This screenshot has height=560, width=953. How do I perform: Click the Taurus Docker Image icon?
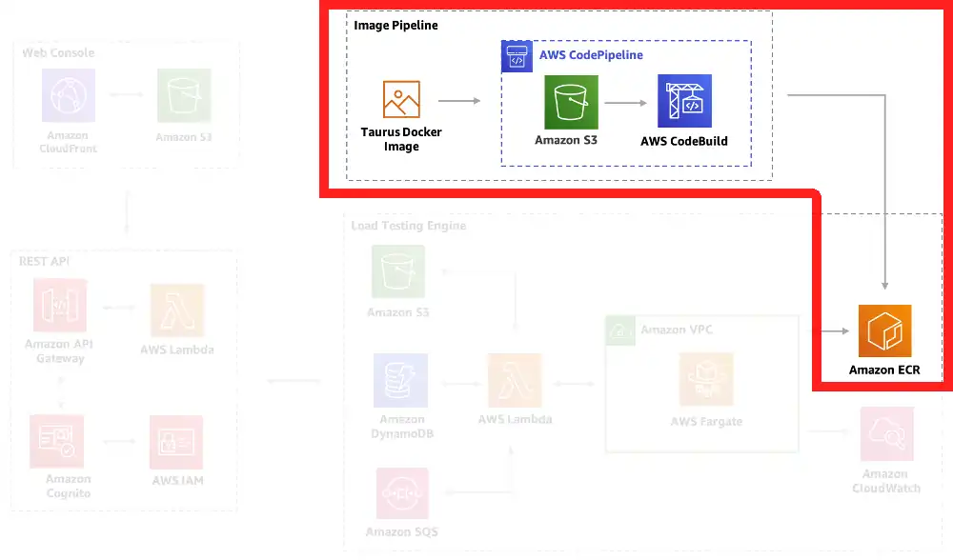pyautogui.click(x=401, y=99)
